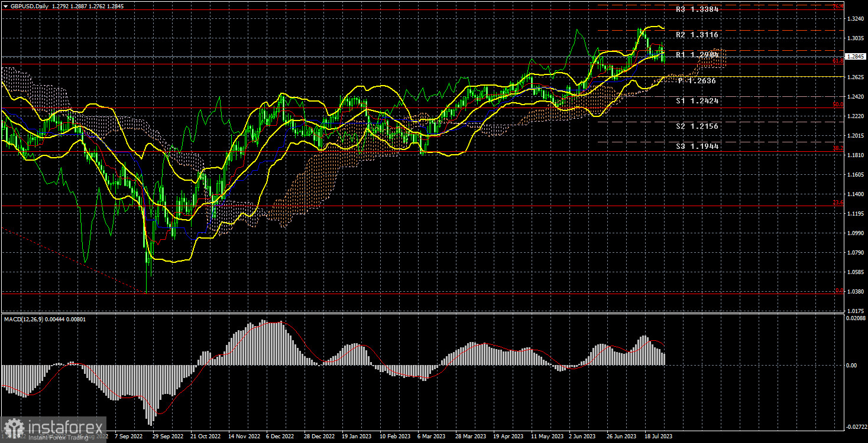Click the 1.1810 price axis value
Image resolution: width=868 pixels, height=443 pixels.
tap(856, 155)
